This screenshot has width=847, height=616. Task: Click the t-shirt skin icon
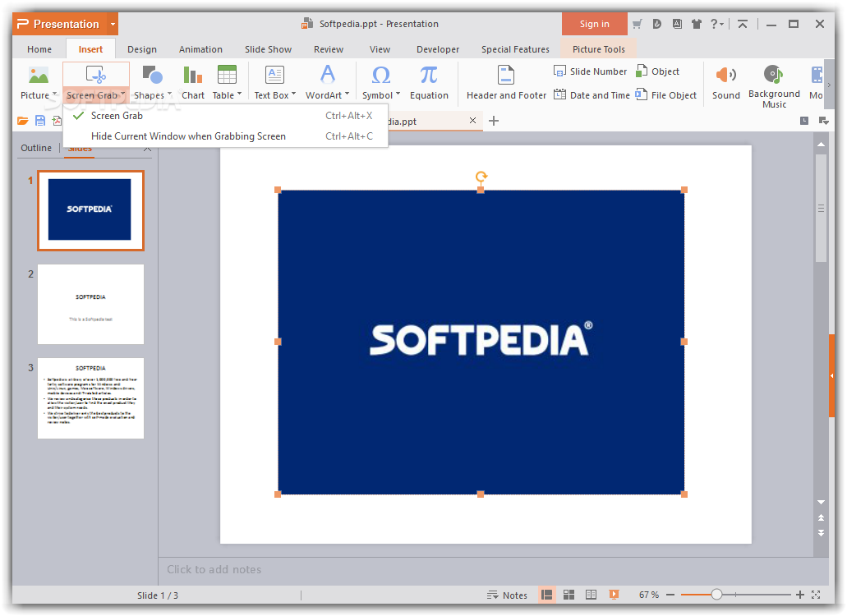(x=697, y=24)
